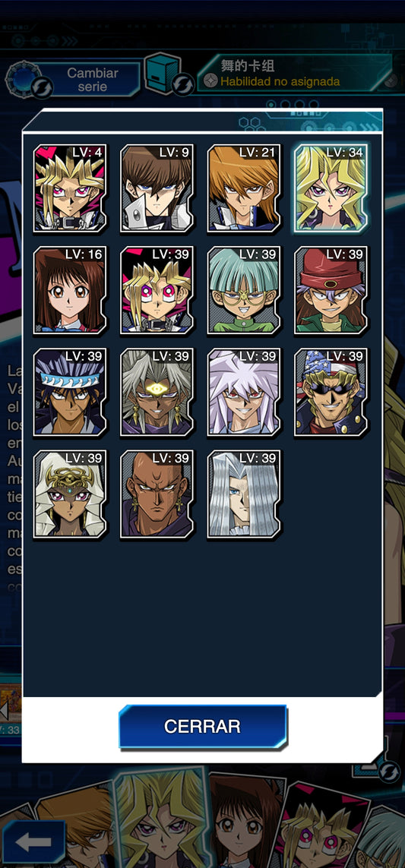Click the CERRAR button

pyautogui.click(x=203, y=726)
